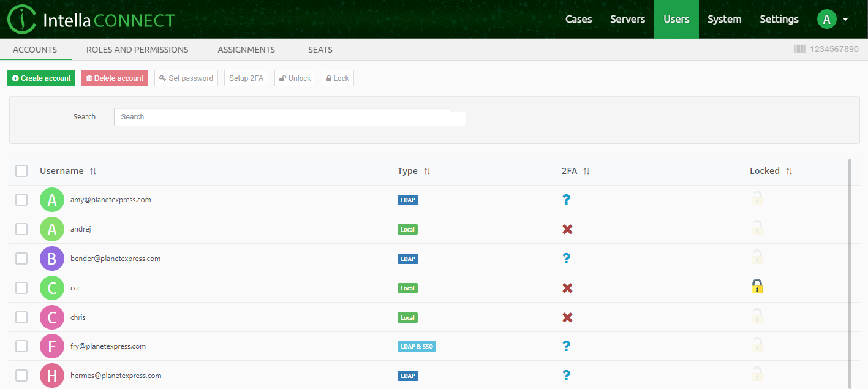Sort the table by the Username column arrows
The image size is (868, 389).
click(93, 171)
